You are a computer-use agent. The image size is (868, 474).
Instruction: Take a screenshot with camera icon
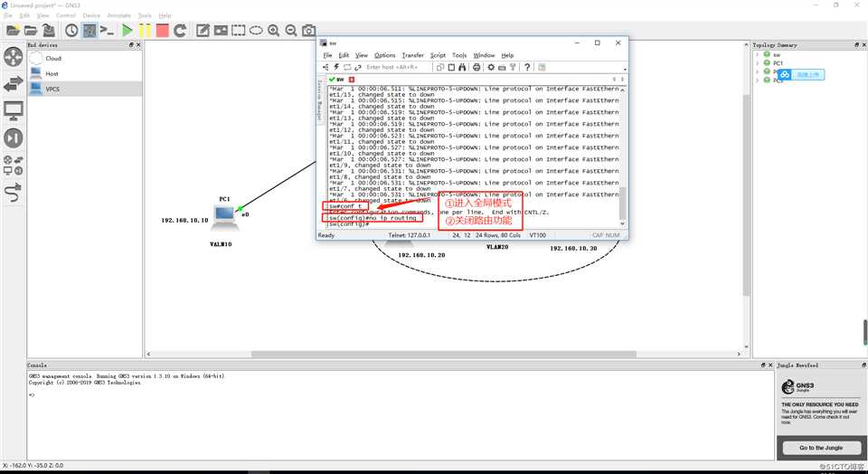(x=308, y=31)
